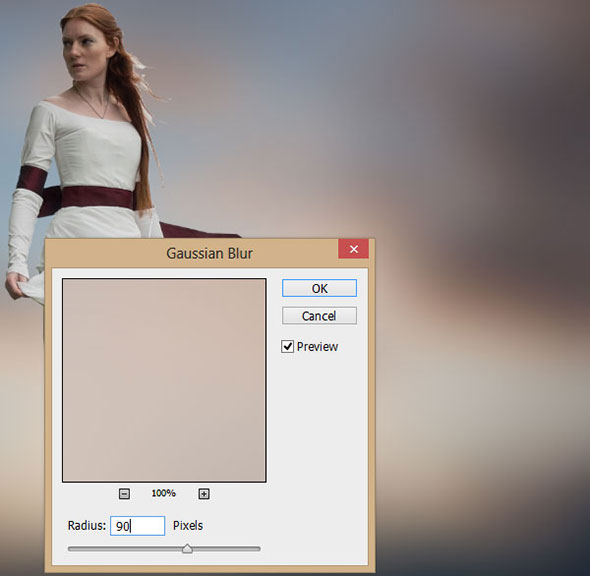
Task: Zoom out the blur preview with minus icon
Action: [124, 494]
